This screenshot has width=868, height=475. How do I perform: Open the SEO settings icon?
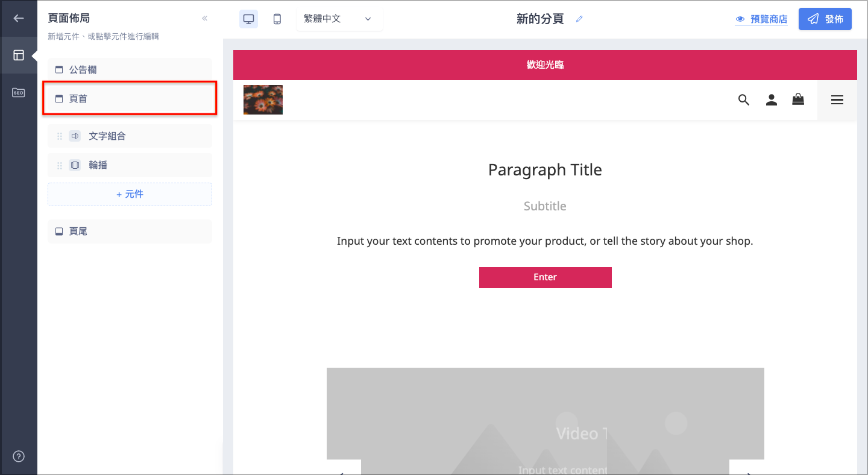[19, 93]
